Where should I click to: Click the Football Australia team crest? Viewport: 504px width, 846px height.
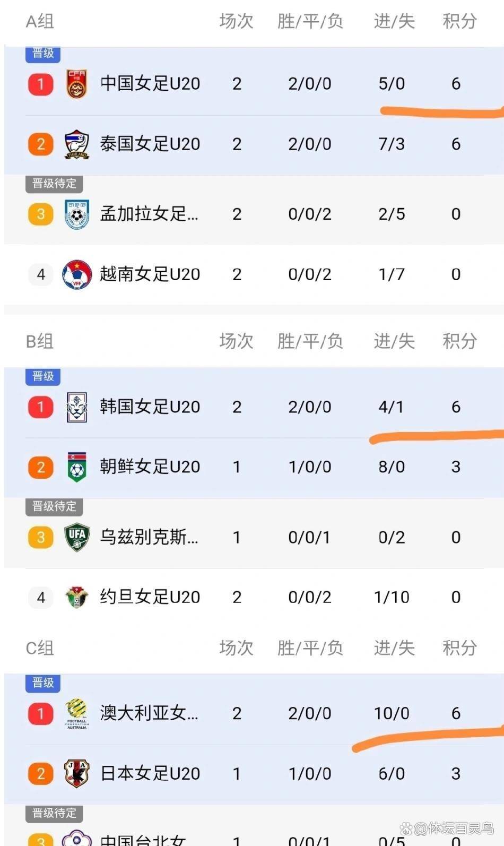coord(77,713)
